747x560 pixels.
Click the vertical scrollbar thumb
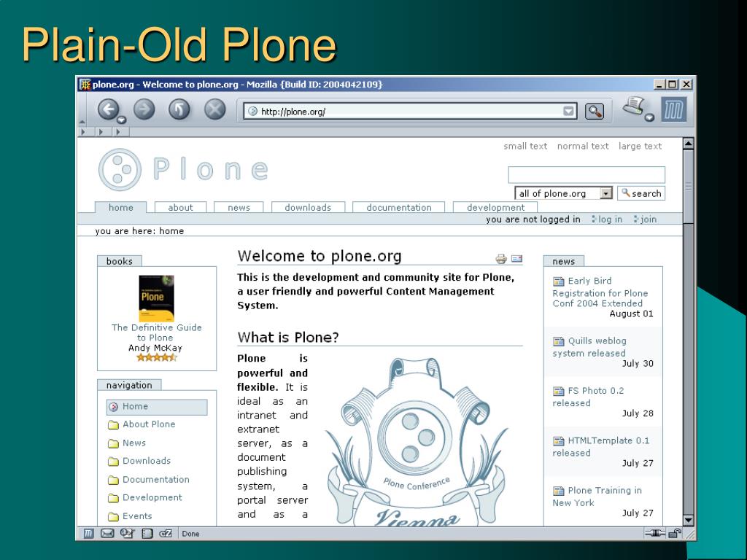tap(689, 186)
